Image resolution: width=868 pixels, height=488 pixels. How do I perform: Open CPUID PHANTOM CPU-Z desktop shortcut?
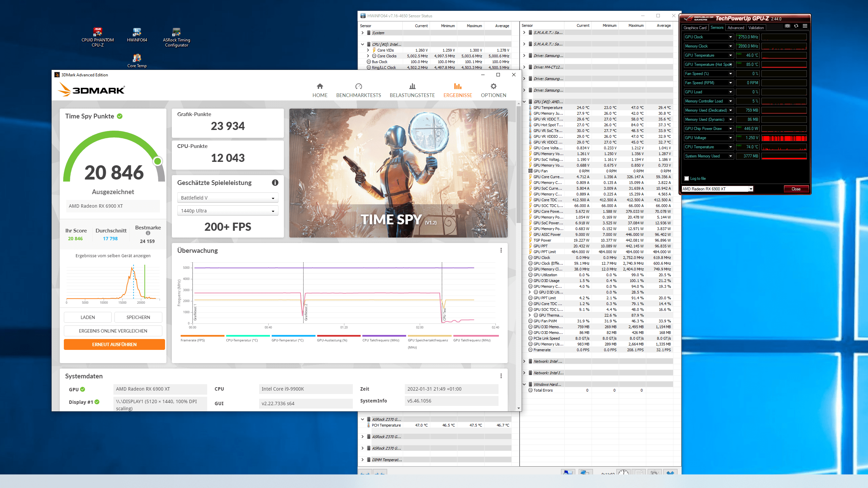pos(97,37)
